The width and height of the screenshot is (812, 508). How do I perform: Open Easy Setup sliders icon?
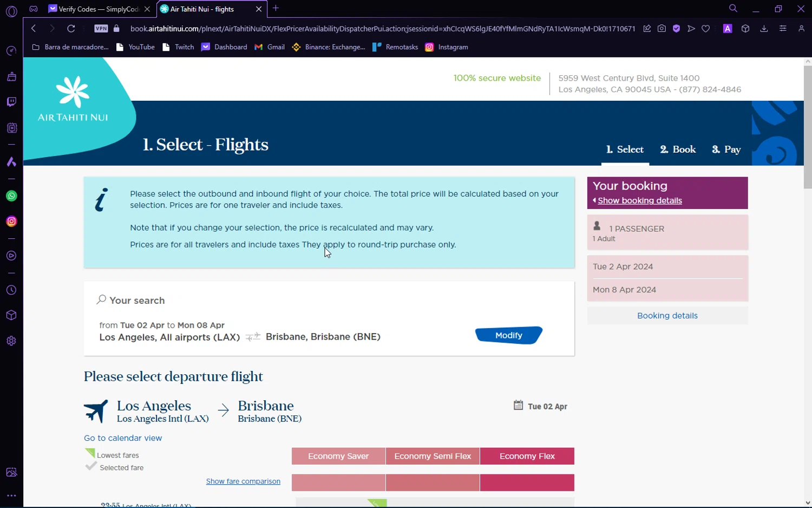click(783, 29)
